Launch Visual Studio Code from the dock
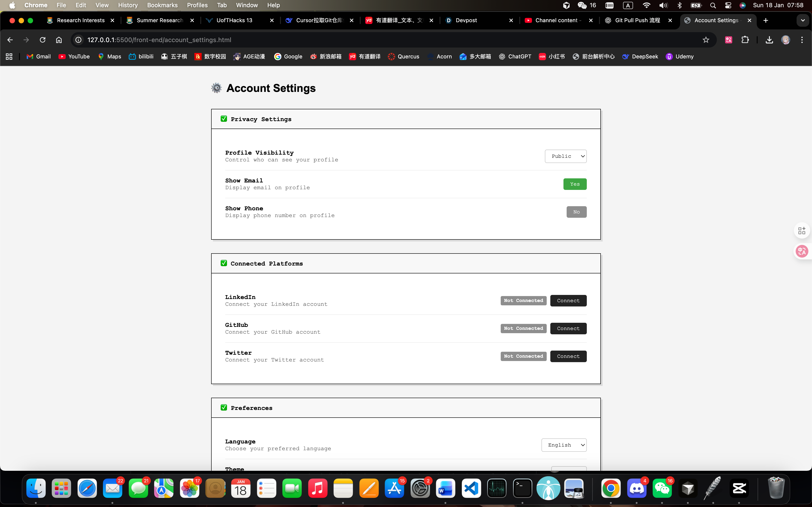812x507 pixels. tap(471, 489)
